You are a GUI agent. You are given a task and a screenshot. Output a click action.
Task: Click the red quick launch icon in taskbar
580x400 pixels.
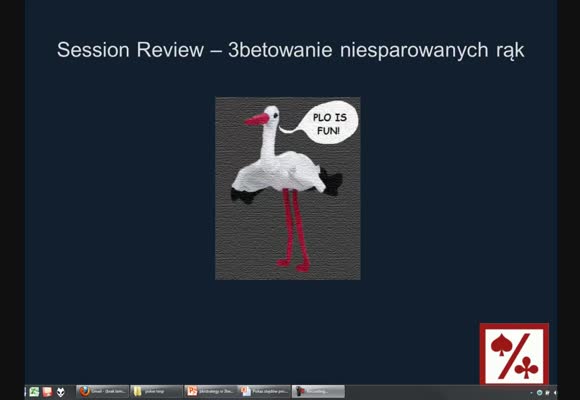pos(47,391)
